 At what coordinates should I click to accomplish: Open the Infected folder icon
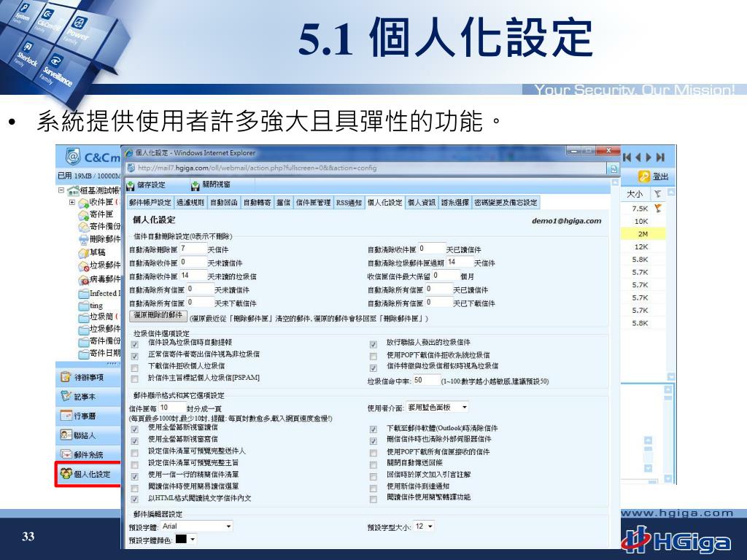pos(83,293)
